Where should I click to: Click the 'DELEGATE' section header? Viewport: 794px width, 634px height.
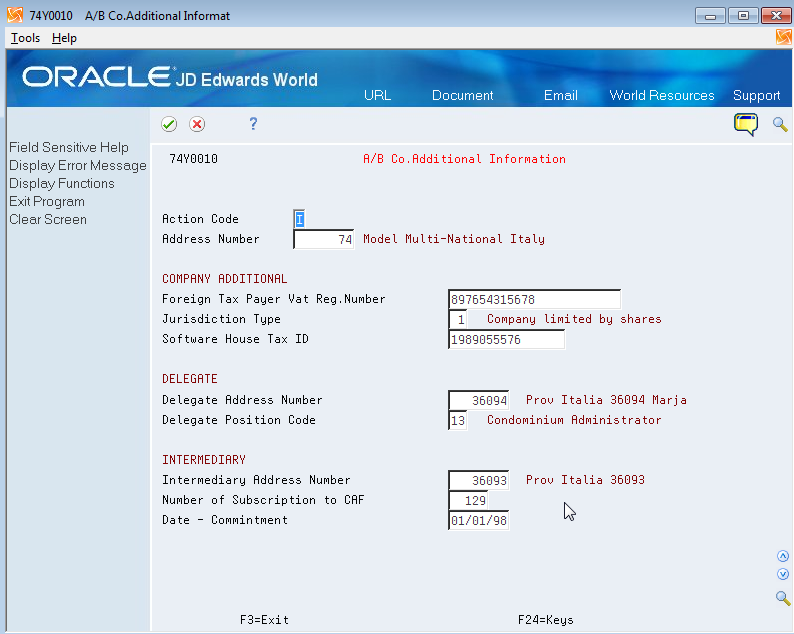point(190,379)
